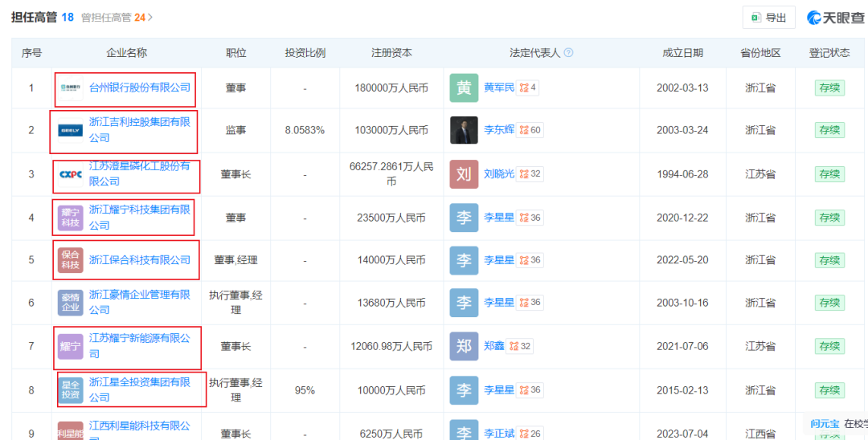Open legal representative 刘晓光 link
Viewport: 868px width, 440px height.
(x=499, y=173)
